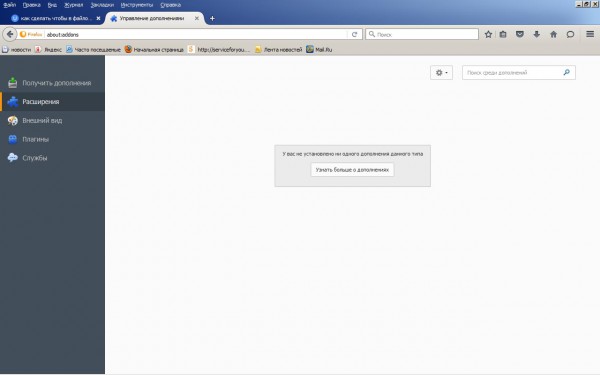Image resolution: width=600 pixels, height=375 pixels.
Task: Open the 'Правка' menu
Action: click(32, 5)
